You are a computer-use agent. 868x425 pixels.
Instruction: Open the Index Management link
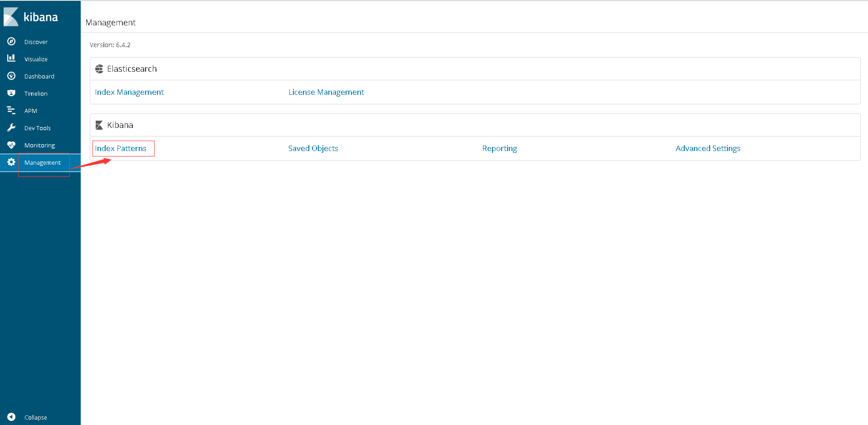point(129,92)
